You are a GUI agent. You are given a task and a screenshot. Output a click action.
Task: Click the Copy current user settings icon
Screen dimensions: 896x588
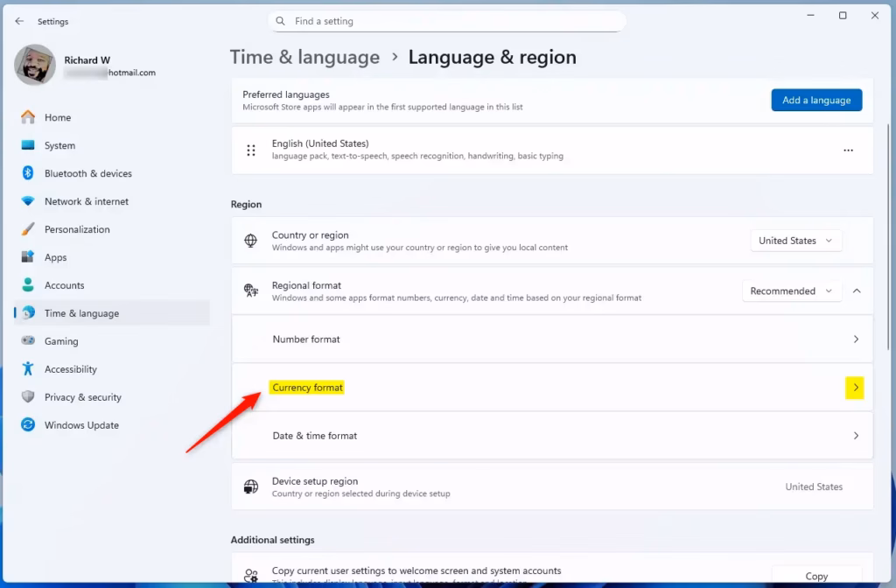coord(251,576)
